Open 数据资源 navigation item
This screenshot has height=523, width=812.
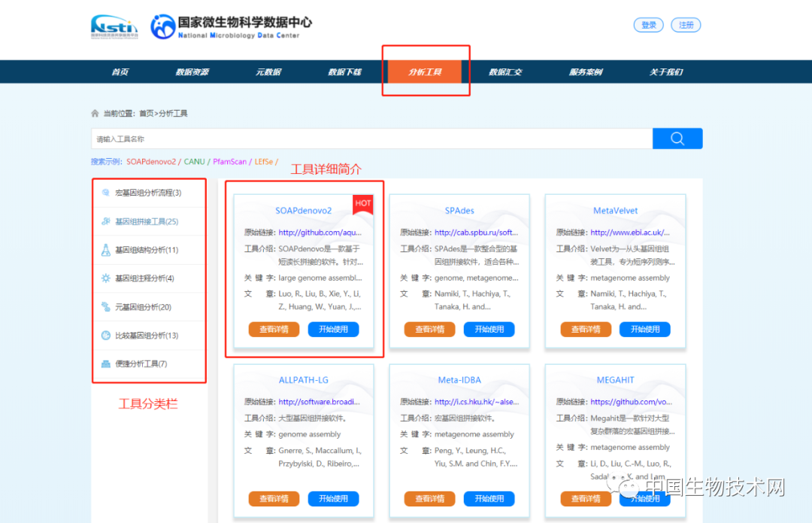pos(192,72)
